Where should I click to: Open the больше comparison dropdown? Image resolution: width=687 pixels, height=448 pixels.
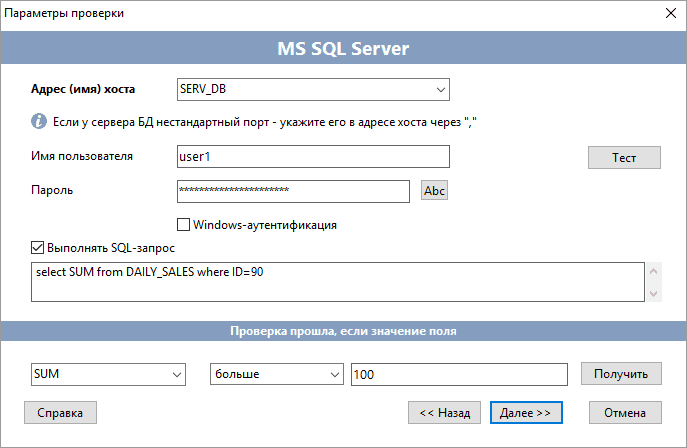point(334,374)
